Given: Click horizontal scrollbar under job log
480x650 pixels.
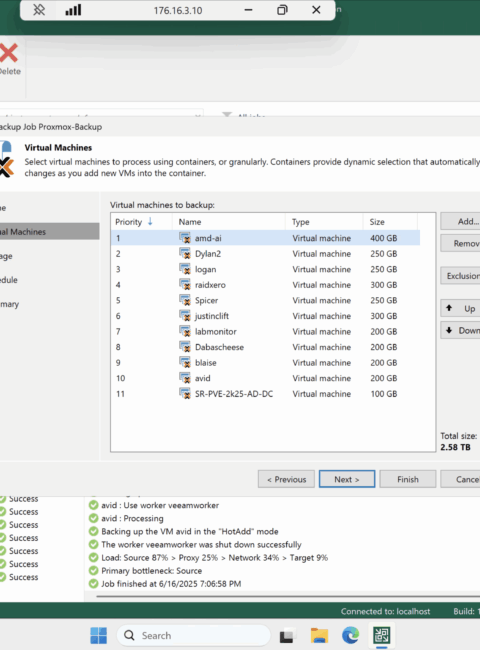Looking at the screenshot, I should point(288,596).
